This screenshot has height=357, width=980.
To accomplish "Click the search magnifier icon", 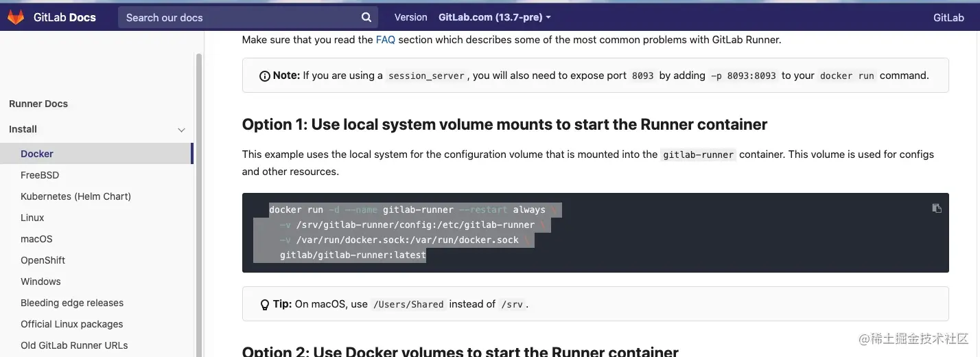I will coord(367,18).
